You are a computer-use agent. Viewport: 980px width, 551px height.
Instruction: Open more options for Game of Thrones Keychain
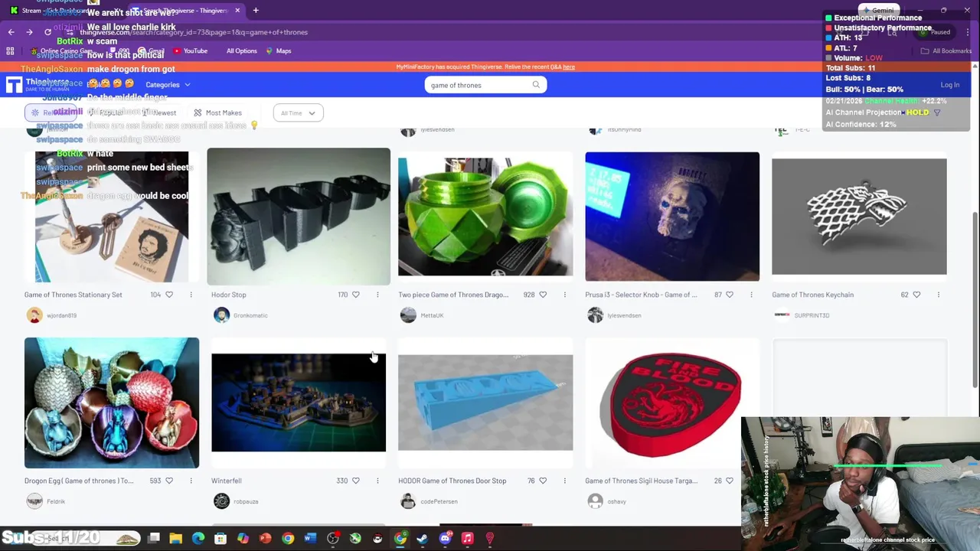coord(938,295)
